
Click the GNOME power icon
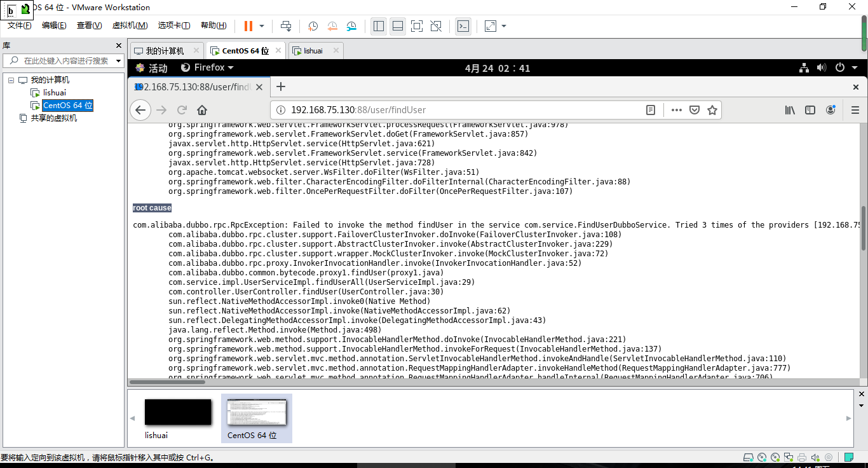coord(840,67)
